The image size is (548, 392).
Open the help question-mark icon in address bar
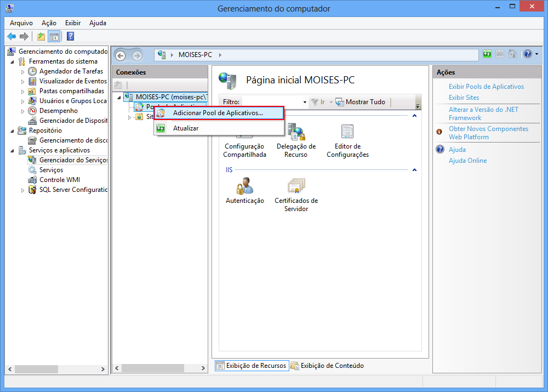pos(528,54)
